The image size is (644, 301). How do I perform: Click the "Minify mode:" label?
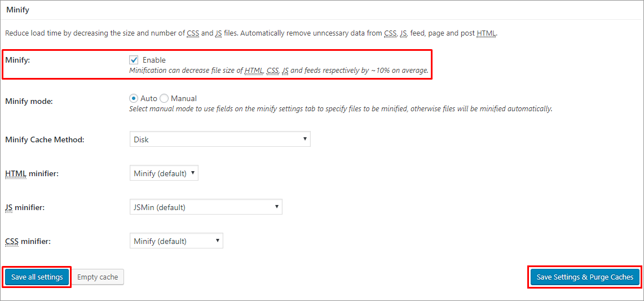pos(28,101)
